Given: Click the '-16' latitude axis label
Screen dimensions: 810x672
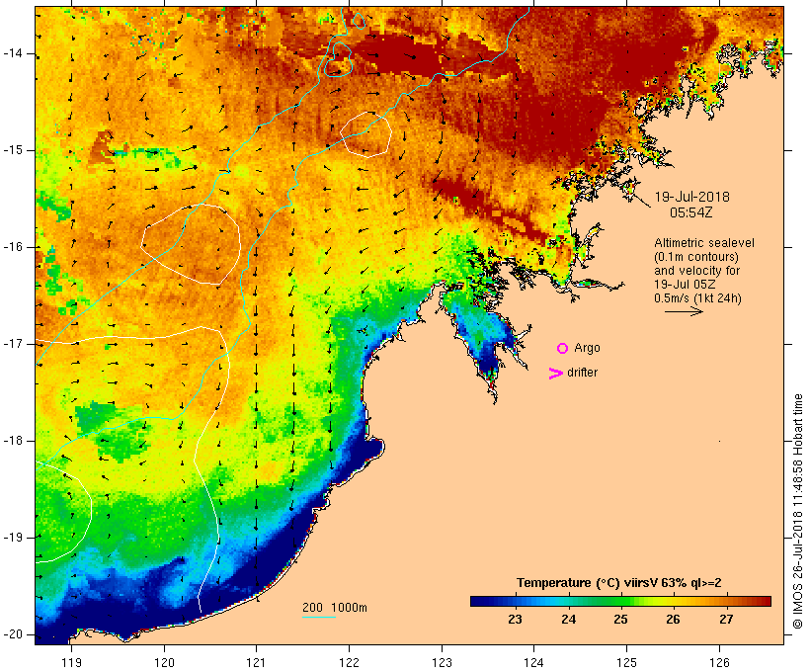Looking at the screenshot, I should (x=13, y=247).
